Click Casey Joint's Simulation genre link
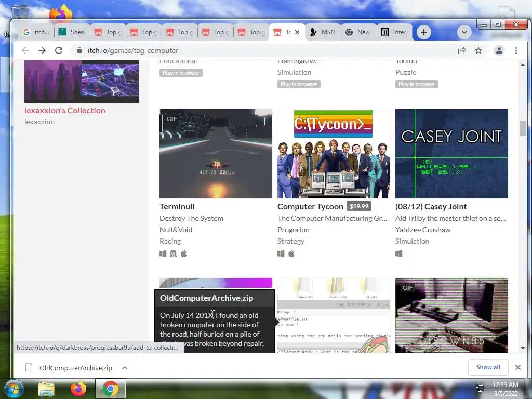Image resolution: width=532 pixels, height=399 pixels. pyautogui.click(x=412, y=241)
